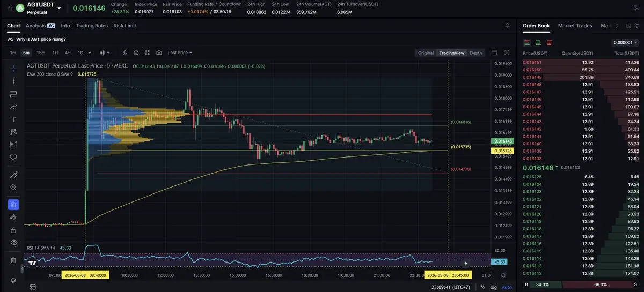Toggle lock all drawing tools
The image size is (644, 292).
[13, 230]
